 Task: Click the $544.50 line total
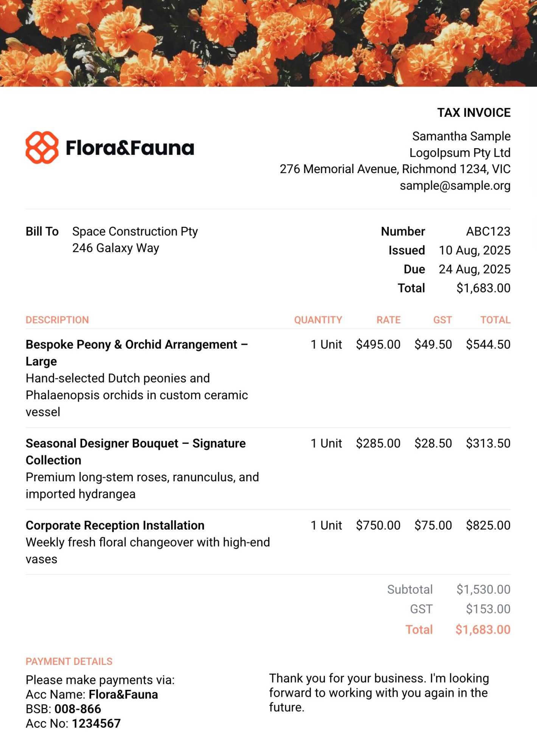[488, 344]
